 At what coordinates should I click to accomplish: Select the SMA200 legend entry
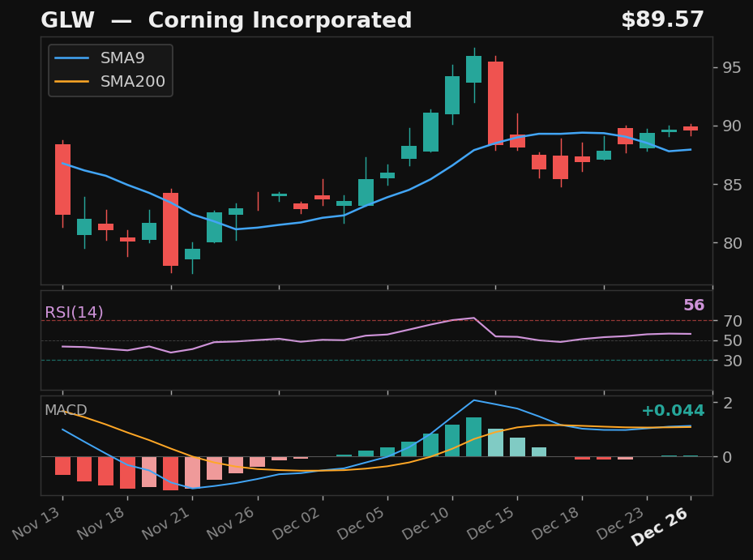(110, 81)
